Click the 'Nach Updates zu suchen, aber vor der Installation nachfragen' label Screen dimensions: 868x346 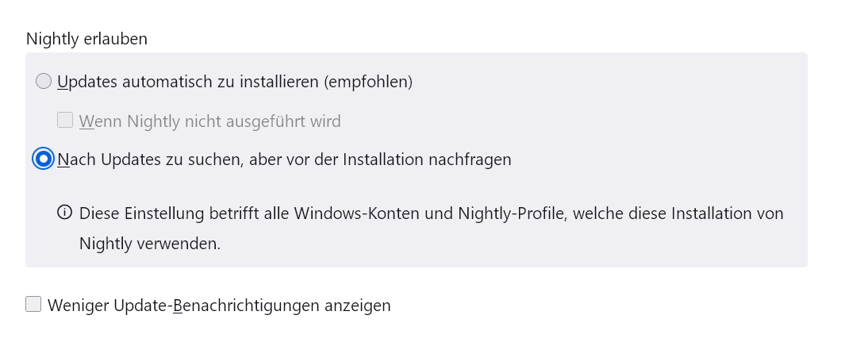(284, 160)
